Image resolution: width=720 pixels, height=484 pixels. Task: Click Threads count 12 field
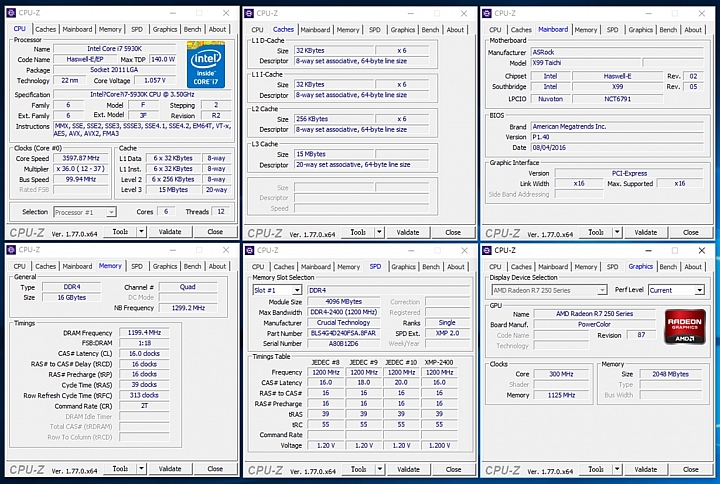[221, 212]
